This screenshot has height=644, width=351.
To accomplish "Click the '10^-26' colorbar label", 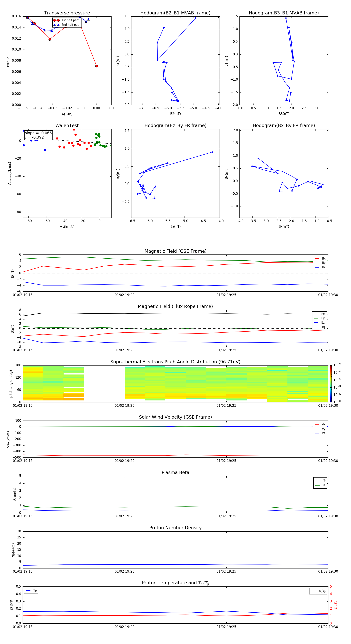I will click(337, 365).
